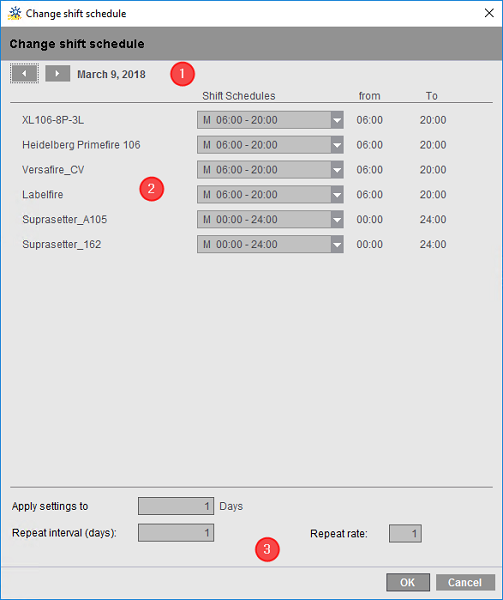
Task: Click the 00:00 from time for Suprasetter_A105
Action: [370, 220]
